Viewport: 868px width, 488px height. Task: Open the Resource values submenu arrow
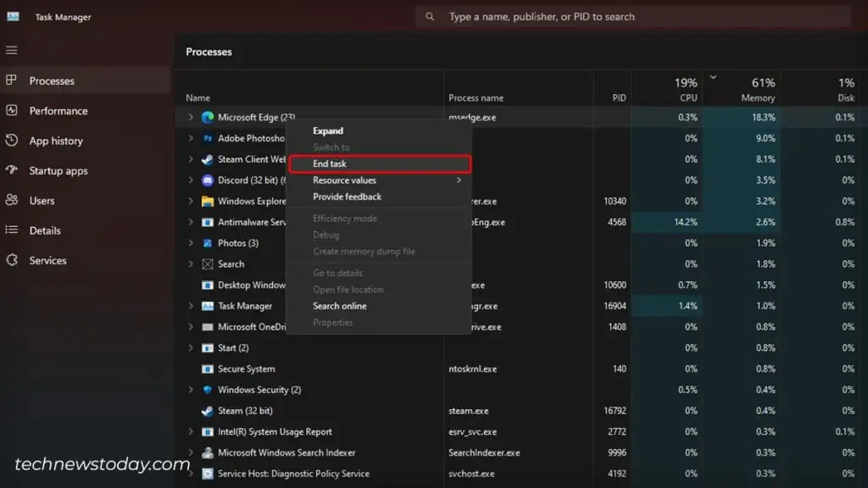coord(459,180)
